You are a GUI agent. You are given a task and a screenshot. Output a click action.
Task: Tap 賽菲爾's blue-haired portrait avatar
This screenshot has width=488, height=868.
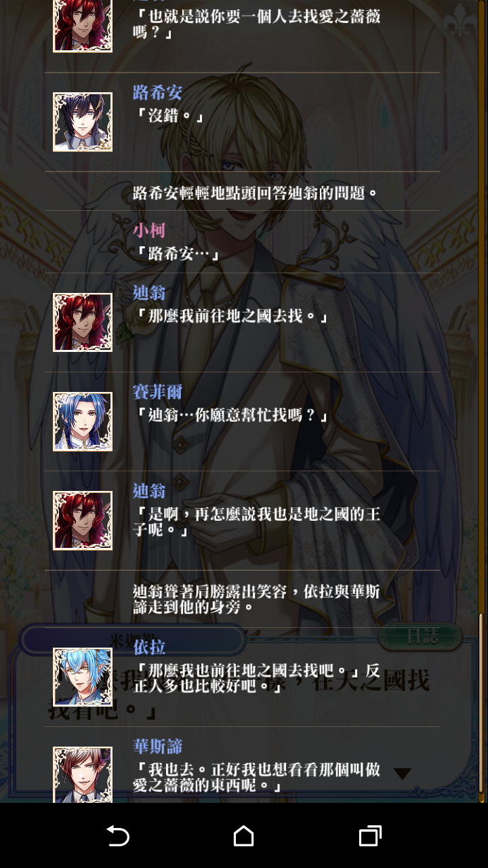(83, 422)
